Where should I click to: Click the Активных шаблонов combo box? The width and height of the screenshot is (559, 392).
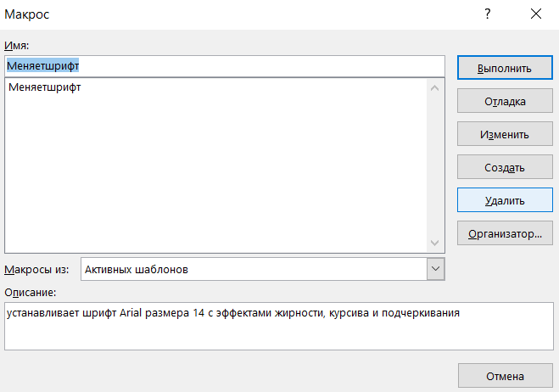coord(263,269)
